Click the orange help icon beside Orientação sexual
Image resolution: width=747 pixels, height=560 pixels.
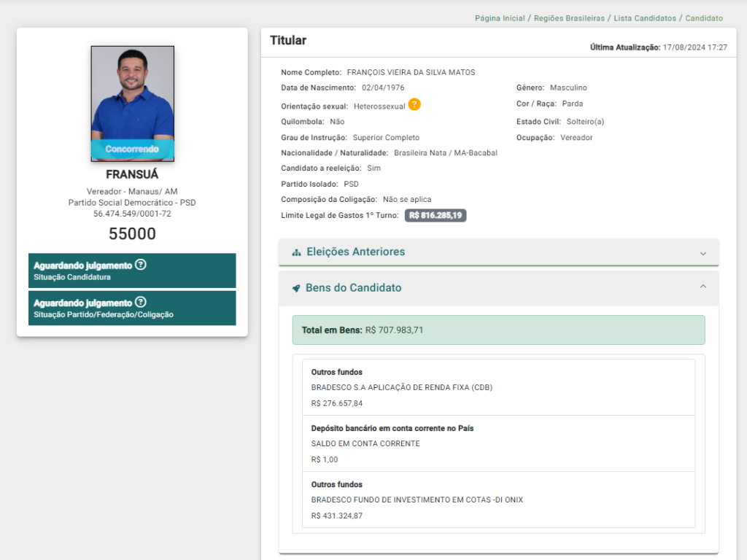coord(414,104)
